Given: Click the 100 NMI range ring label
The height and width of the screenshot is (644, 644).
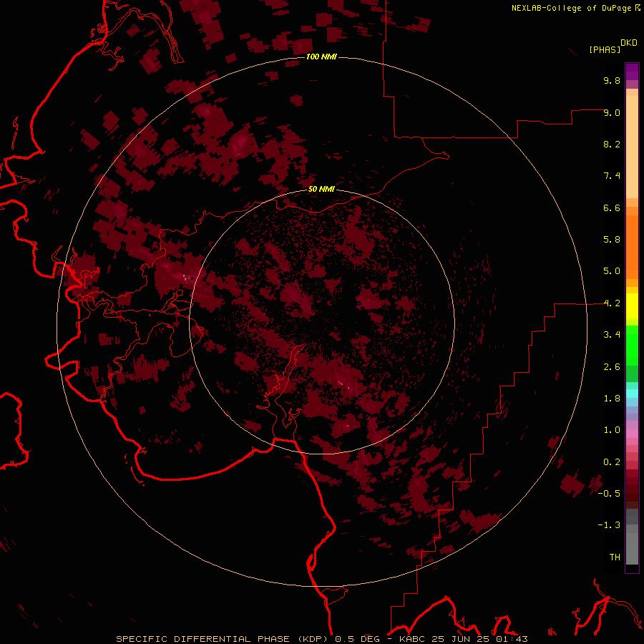Looking at the screenshot, I should (x=321, y=57).
